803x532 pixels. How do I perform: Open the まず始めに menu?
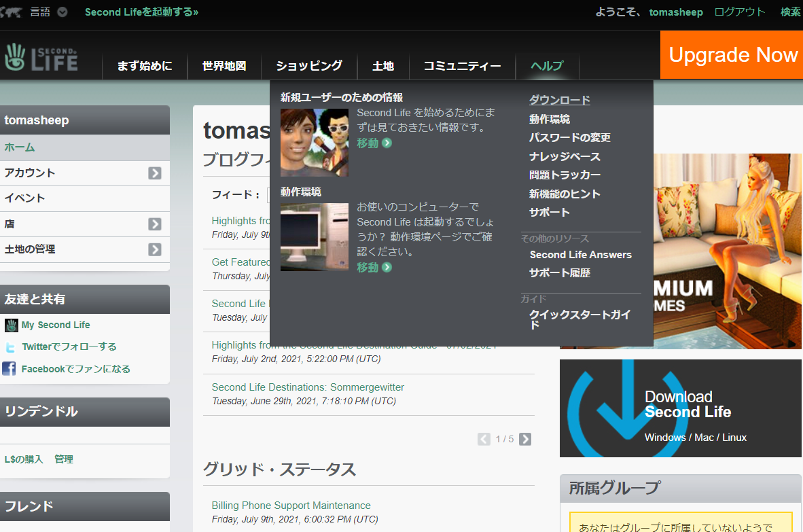point(145,66)
